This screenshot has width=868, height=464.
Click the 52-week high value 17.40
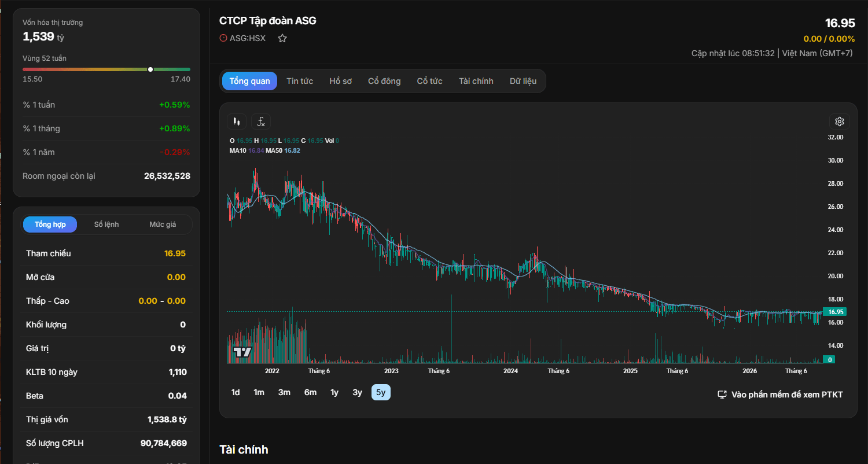tap(181, 79)
